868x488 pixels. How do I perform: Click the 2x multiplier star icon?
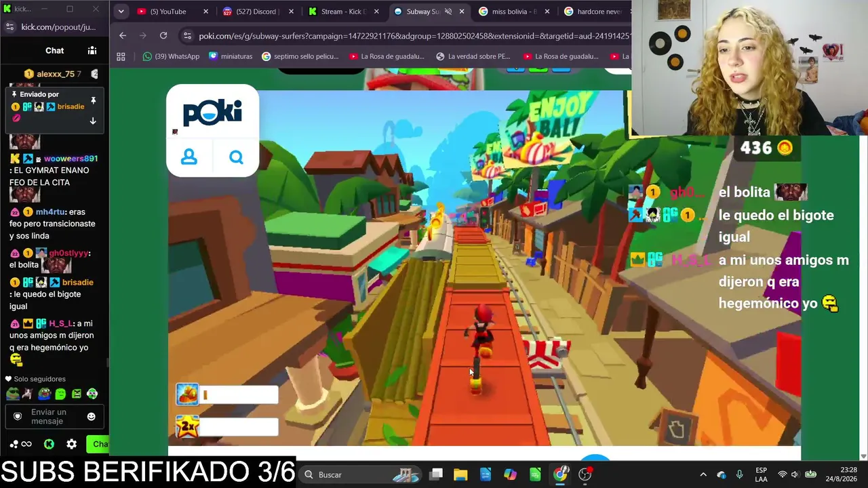click(188, 427)
